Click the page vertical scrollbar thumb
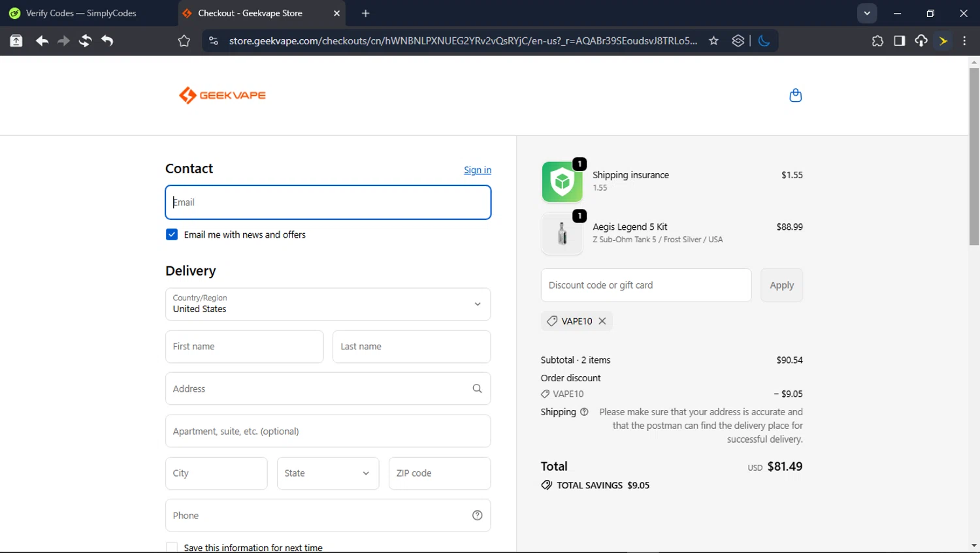This screenshot has height=553, width=980. pos(974,157)
